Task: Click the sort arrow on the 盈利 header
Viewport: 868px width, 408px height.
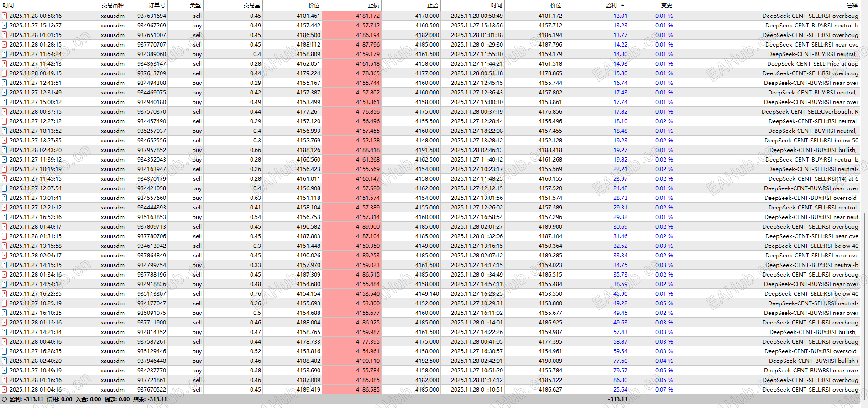Action: (623, 5)
